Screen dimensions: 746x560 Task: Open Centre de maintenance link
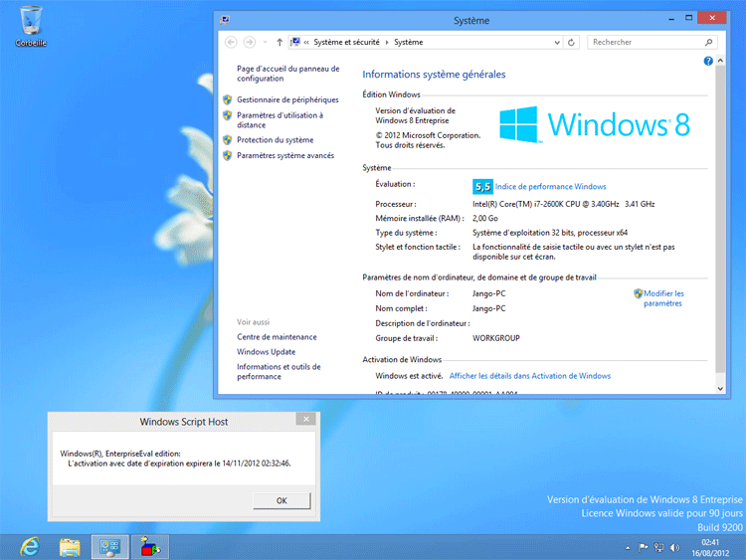(x=277, y=337)
